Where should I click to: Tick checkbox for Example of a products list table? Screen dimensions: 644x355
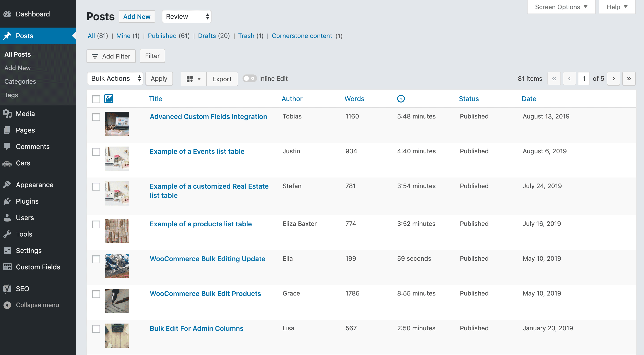[x=96, y=224]
